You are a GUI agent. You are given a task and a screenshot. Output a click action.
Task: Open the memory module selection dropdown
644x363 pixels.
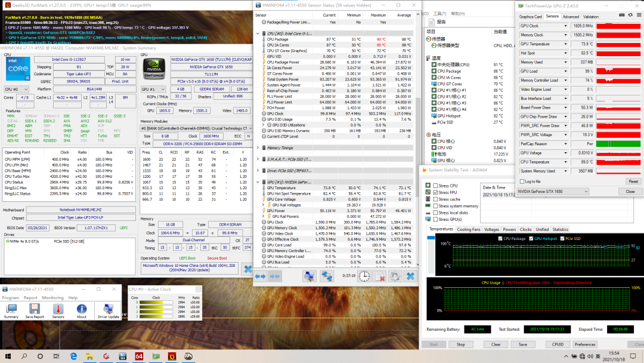[x=196, y=128]
